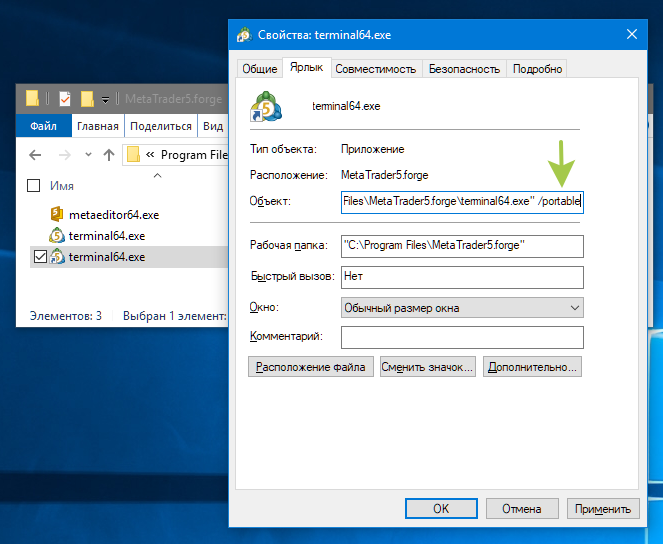The width and height of the screenshot is (663, 544).
Task: Click the Выбран 1 элемент status text
Action: tap(175, 316)
